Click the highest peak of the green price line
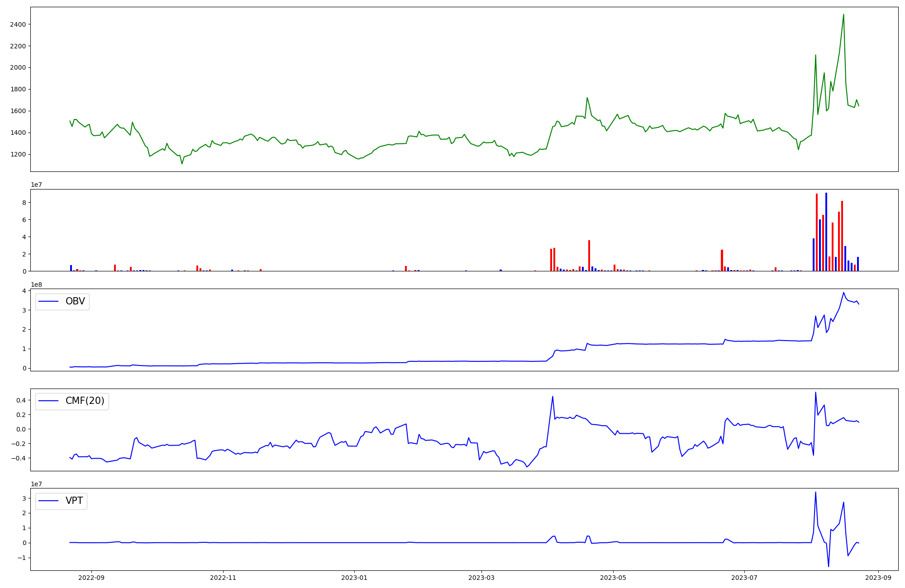This screenshot has width=905, height=588. [843, 14]
